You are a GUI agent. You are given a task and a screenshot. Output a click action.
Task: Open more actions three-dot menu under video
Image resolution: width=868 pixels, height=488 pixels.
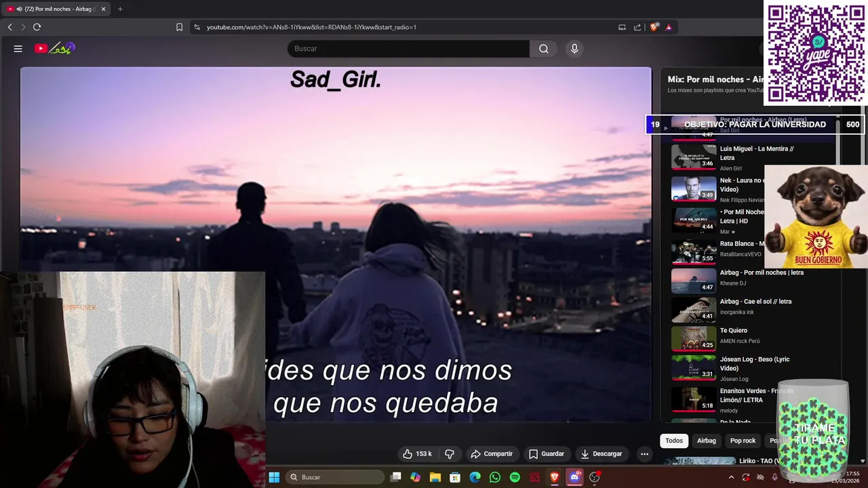coord(644,453)
